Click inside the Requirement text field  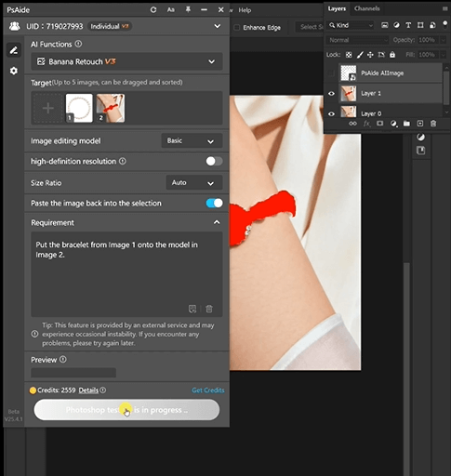coord(126,274)
